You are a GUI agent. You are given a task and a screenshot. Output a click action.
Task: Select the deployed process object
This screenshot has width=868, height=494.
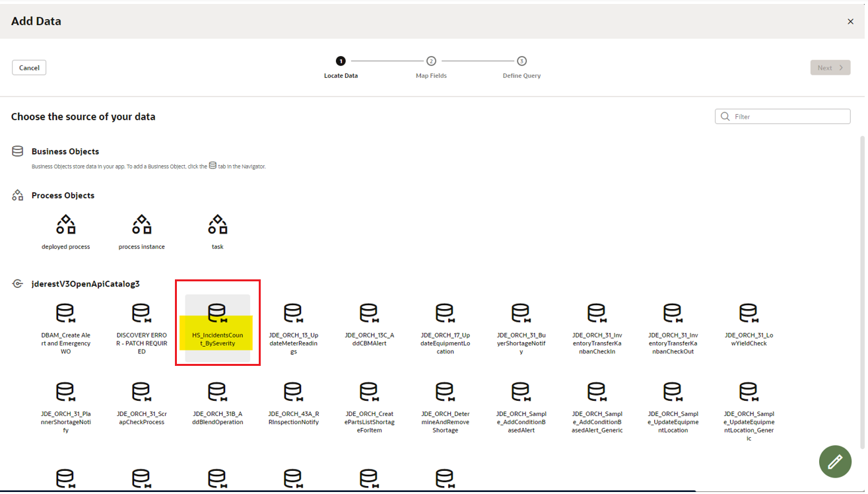pos(65,230)
